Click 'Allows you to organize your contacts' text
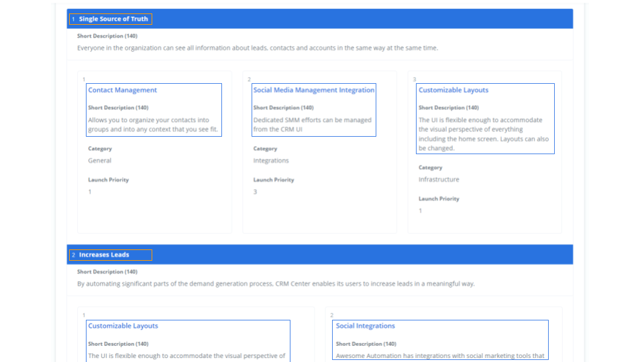The image size is (644, 362). tap(153, 125)
